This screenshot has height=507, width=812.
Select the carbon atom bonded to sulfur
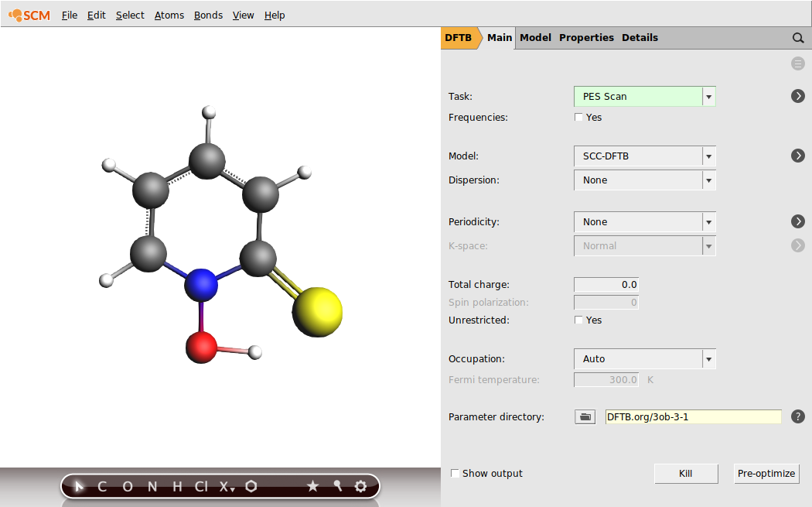click(x=258, y=259)
